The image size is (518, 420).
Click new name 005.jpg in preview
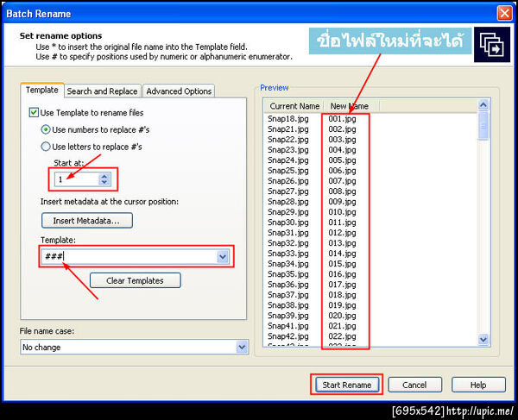pyautogui.click(x=342, y=160)
